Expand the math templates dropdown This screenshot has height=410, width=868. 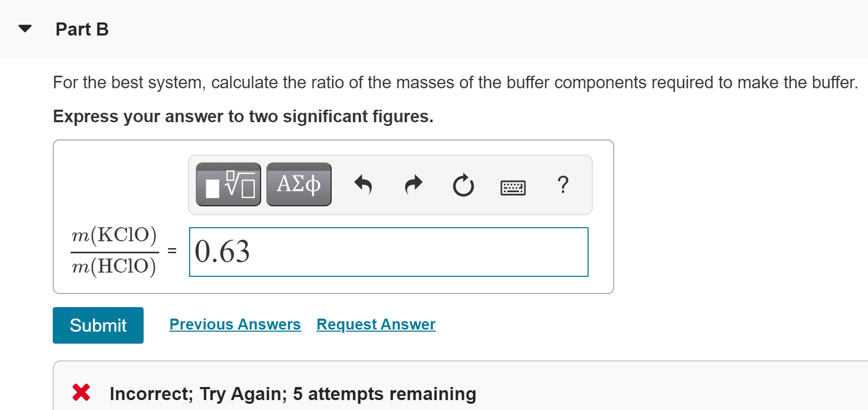[228, 184]
